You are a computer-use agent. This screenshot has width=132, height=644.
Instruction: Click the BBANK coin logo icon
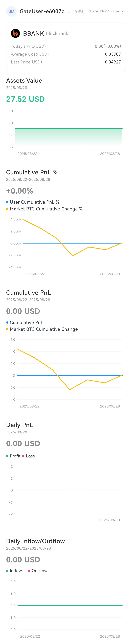click(16, 33)
